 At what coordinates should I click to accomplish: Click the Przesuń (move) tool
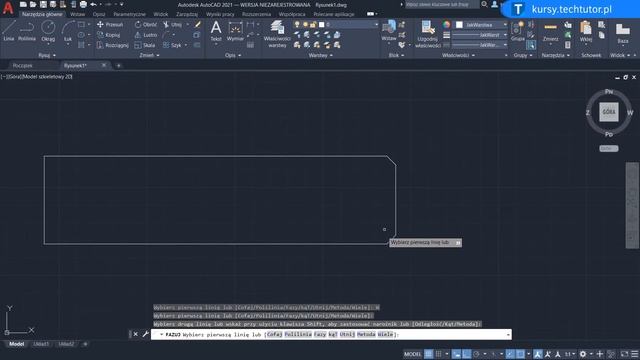pyautogui.click(x=110, y=24)
